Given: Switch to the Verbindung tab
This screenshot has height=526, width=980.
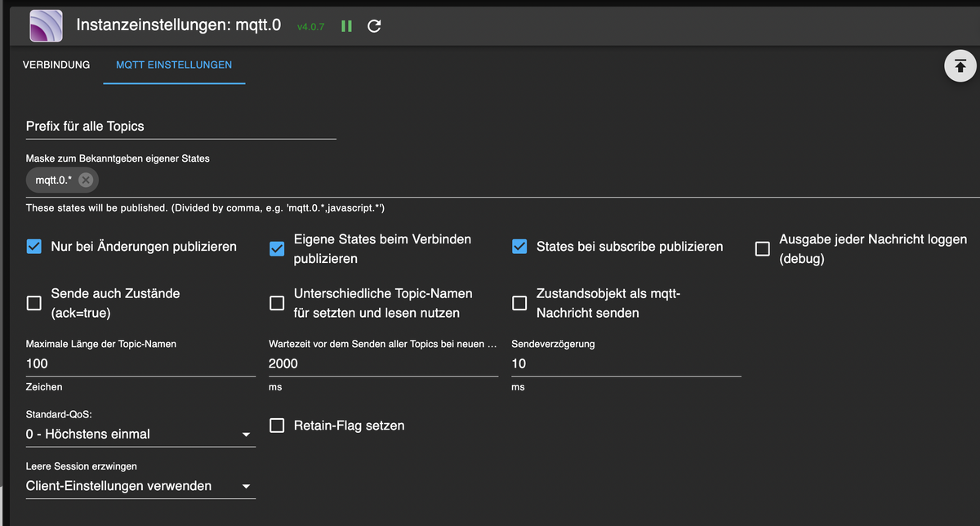Looking at the screenshot, I should [56, 65].
